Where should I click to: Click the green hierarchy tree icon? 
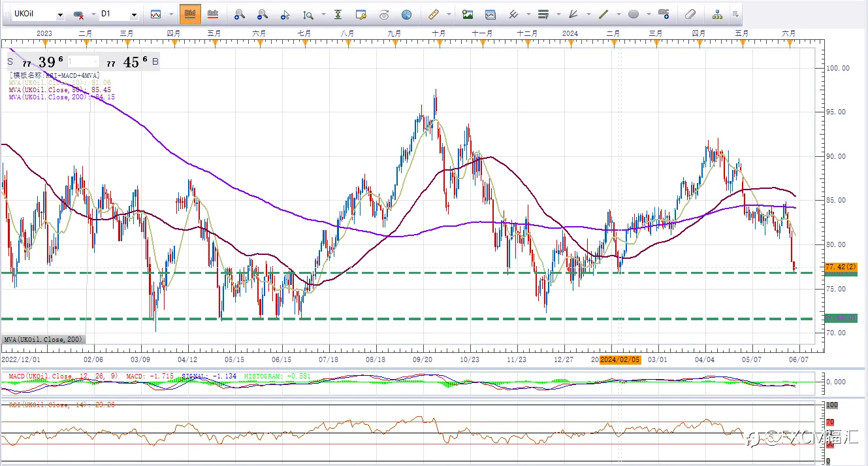point(718,14)
